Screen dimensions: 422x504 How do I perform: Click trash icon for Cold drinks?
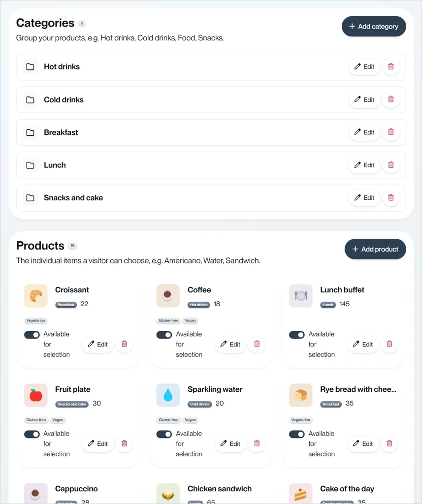(391, 99)
